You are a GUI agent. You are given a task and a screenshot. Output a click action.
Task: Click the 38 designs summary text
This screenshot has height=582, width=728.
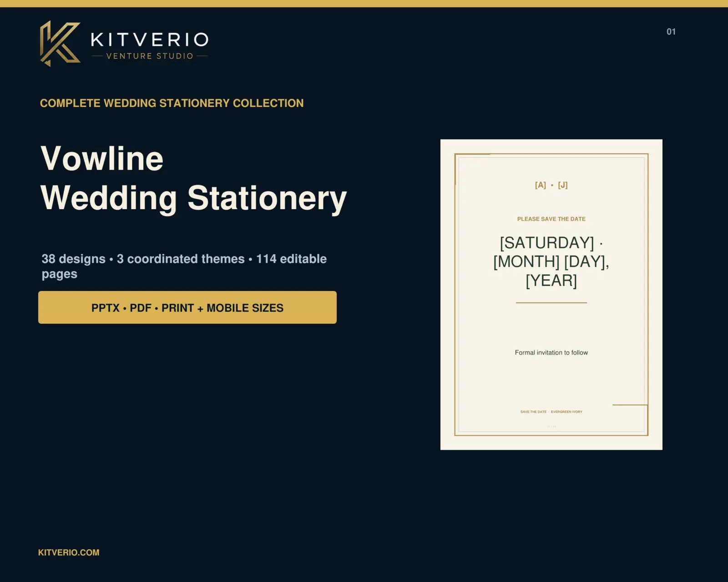[184, 266]
